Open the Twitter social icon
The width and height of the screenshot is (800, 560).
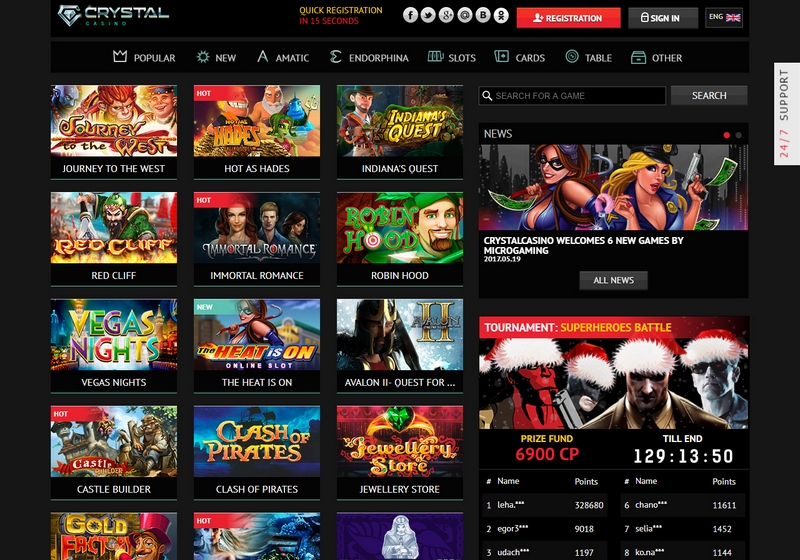tap(428, 15)
